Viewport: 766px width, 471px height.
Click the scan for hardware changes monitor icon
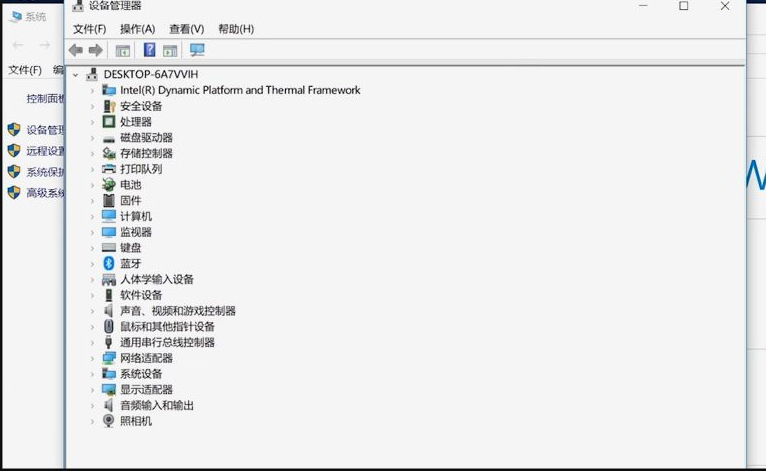click(197, 50)
